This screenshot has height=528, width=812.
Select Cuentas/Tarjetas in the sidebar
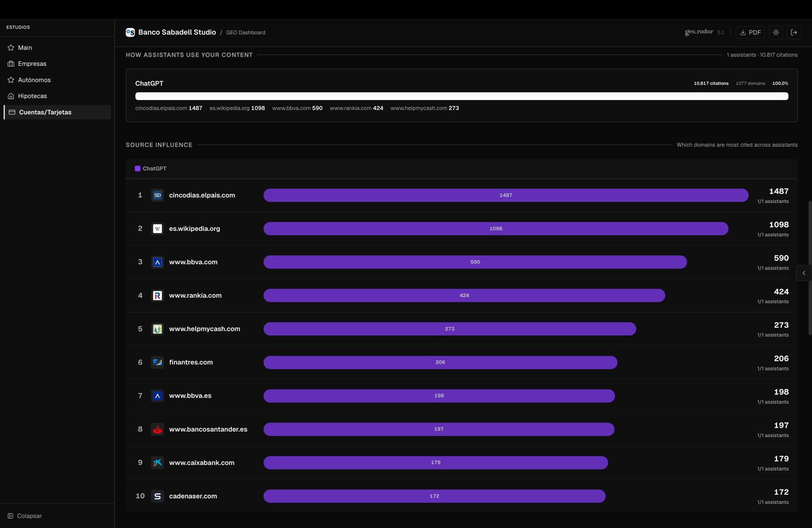45,112
